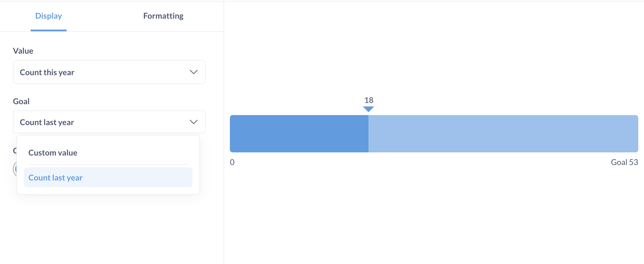Click the underline beneath the Display tab
Screen dimensions: 644x264
(48, 29)
